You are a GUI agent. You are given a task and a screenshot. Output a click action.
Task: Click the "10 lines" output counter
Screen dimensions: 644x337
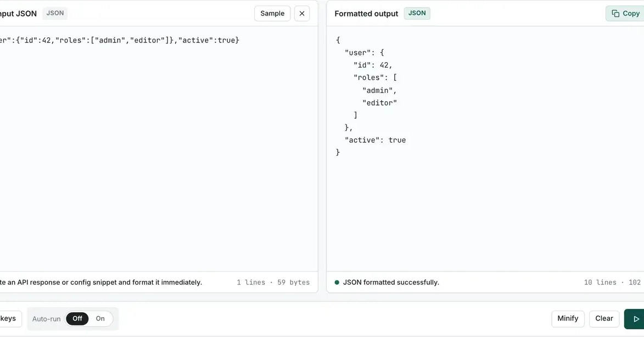600,282
